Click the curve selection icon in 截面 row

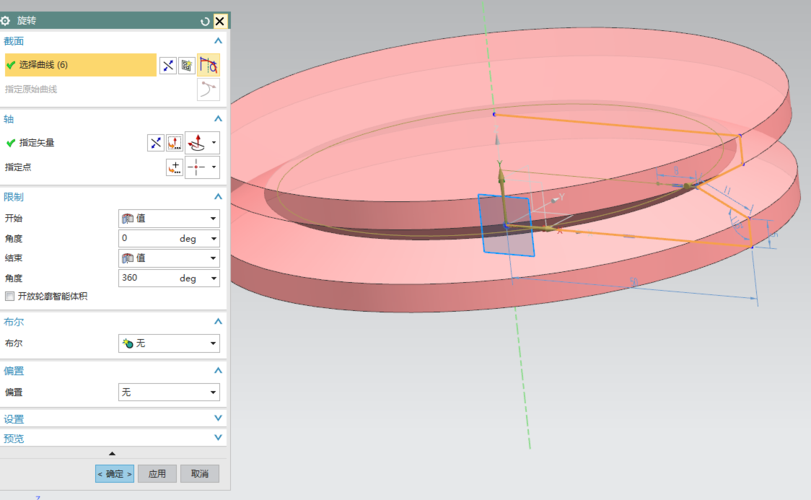168,65
